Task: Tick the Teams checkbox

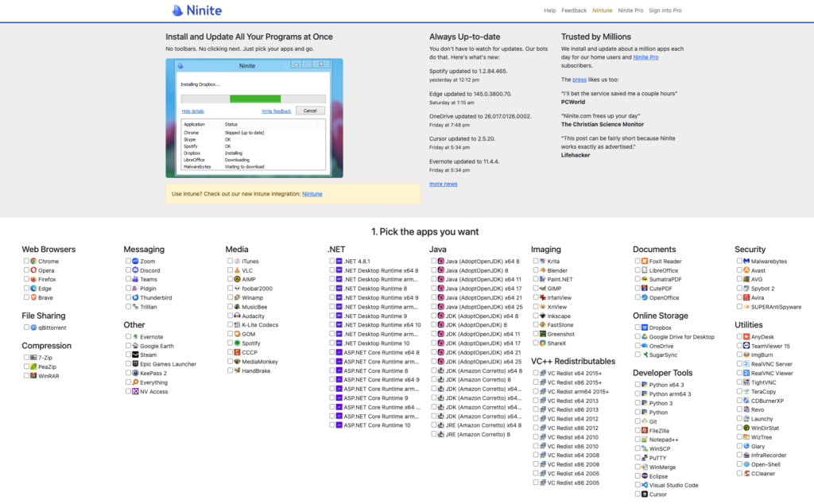Action: [128, 279]
